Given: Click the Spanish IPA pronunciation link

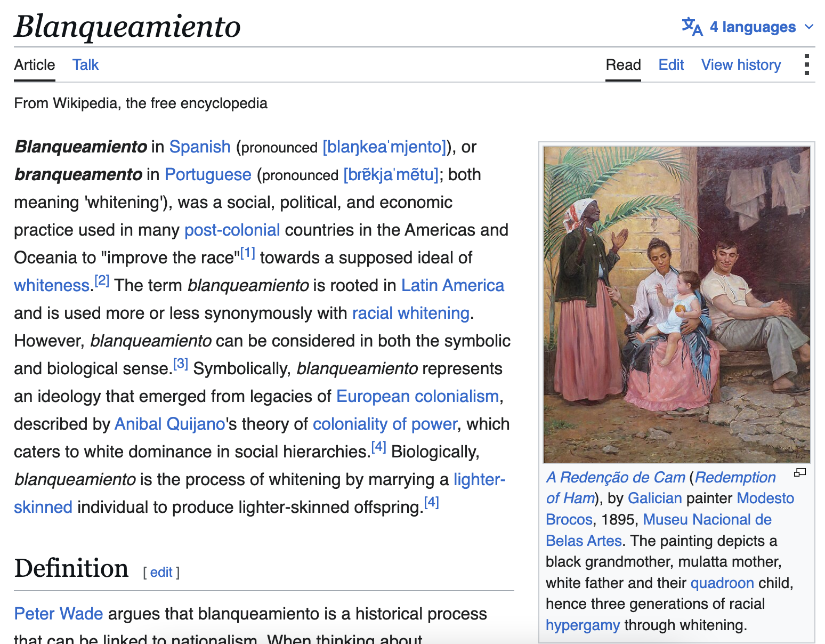Looking at the screenshot, I should point(384,147).
